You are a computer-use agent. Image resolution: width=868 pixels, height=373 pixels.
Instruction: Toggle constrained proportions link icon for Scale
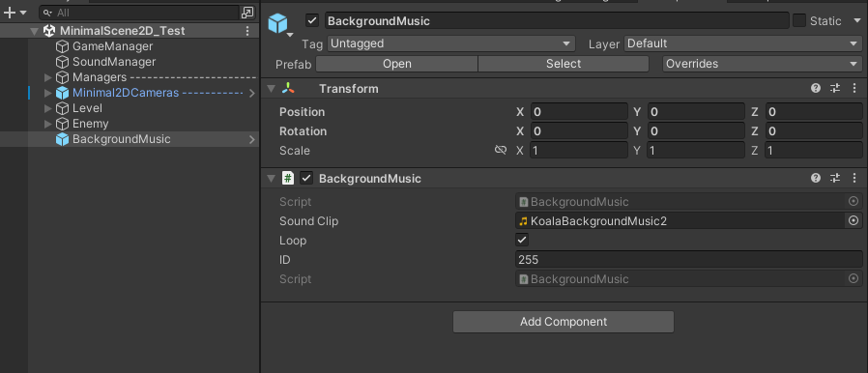(501, 150)
